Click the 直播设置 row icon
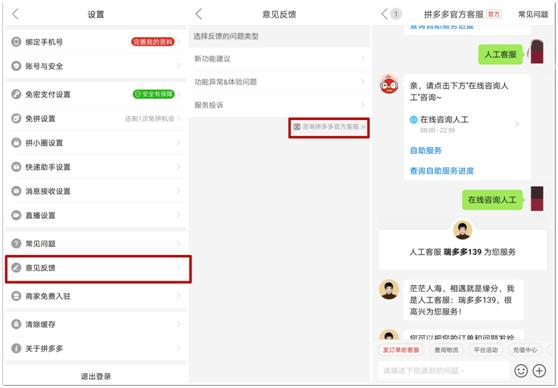Screen dimensions: 558x388 (x=16, y=215)
